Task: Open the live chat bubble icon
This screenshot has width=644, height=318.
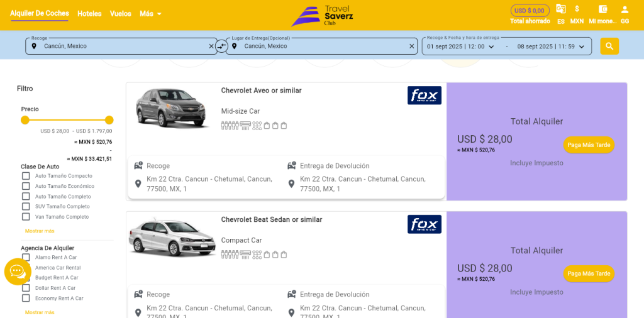Action: [18, 271]
